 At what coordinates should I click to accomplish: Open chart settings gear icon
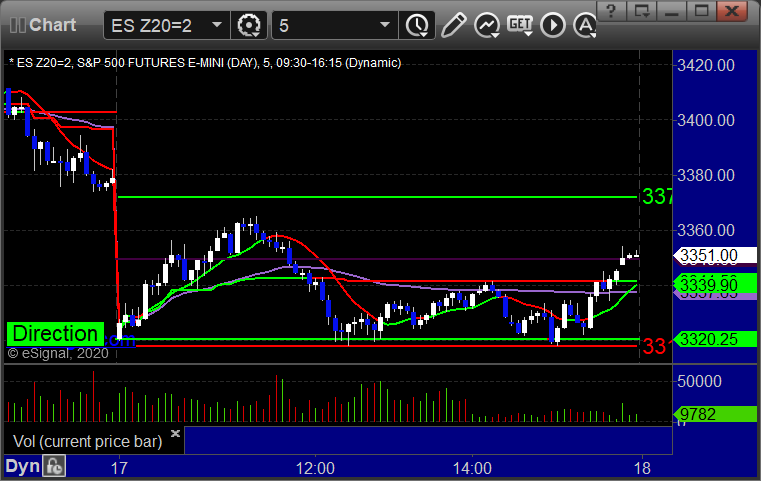click(249, 25)
